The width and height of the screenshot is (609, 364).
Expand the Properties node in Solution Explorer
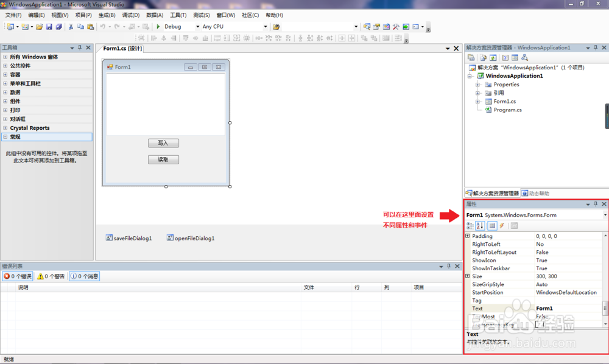click(477, 84)
